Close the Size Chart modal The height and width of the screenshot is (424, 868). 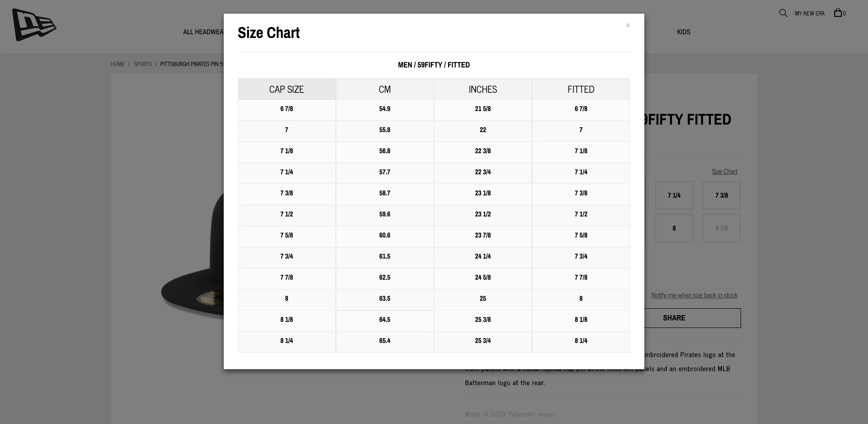(628, 25)
